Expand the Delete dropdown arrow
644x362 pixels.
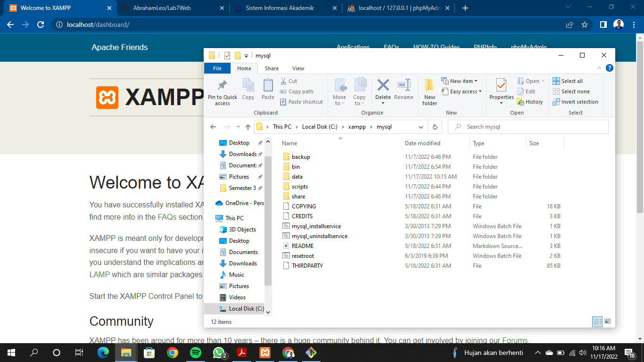tap(383, 103)
